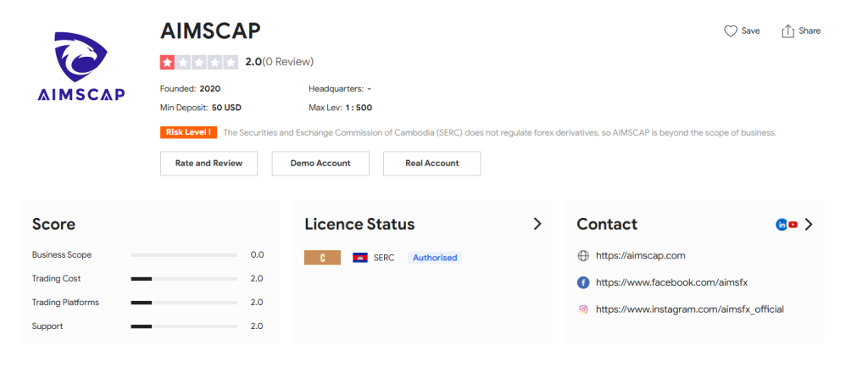
Task: Click the Share upload icon
Action: click(x=787, y=31)
